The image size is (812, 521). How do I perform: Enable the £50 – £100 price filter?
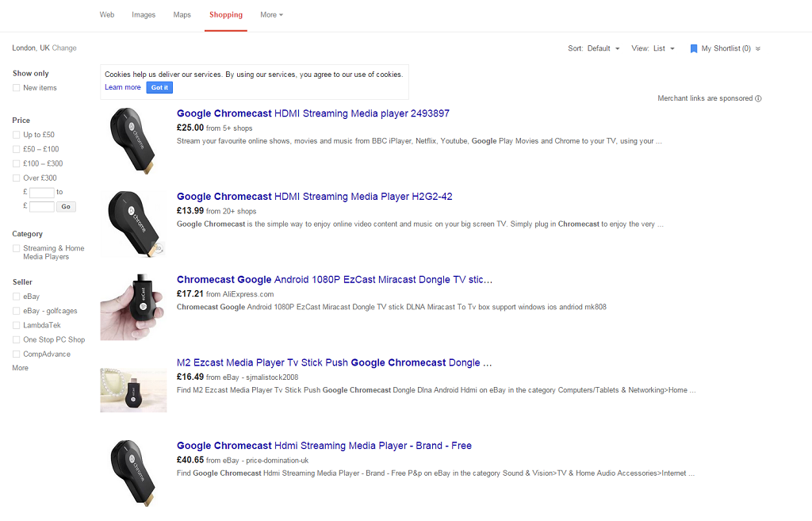(x=16, y=149)
